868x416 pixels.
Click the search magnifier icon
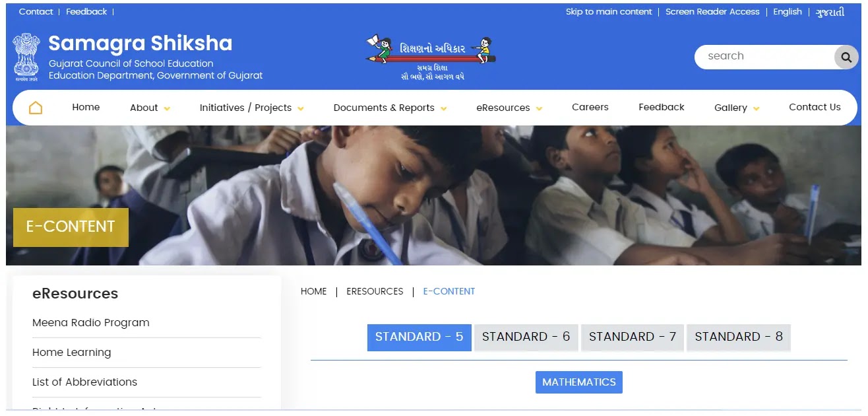(846, 57)
